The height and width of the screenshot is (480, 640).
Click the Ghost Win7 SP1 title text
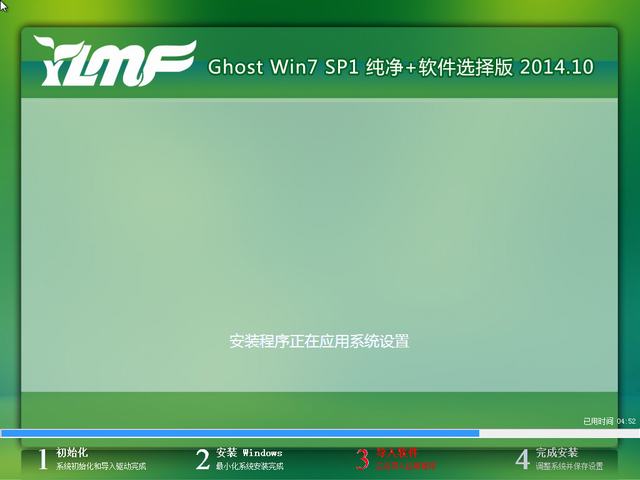point(400,67)
